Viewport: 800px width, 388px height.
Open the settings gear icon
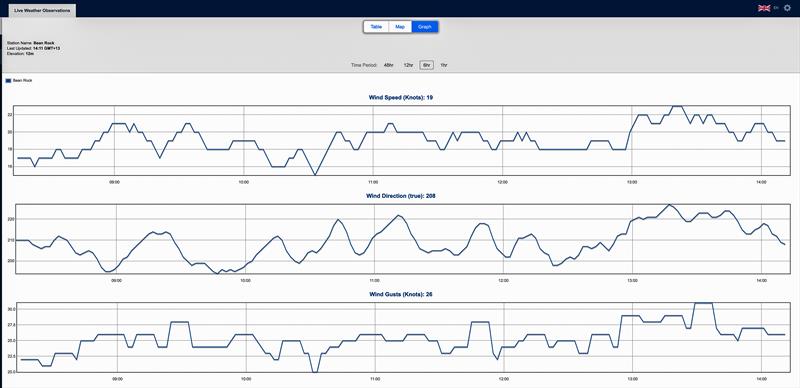coord(787,8)
